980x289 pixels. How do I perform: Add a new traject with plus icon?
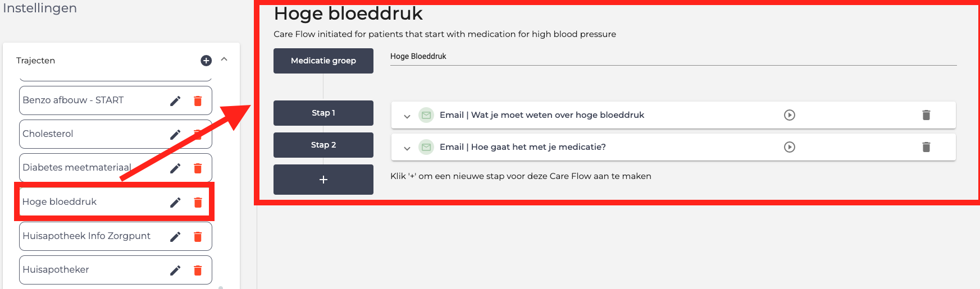(206, 61)
